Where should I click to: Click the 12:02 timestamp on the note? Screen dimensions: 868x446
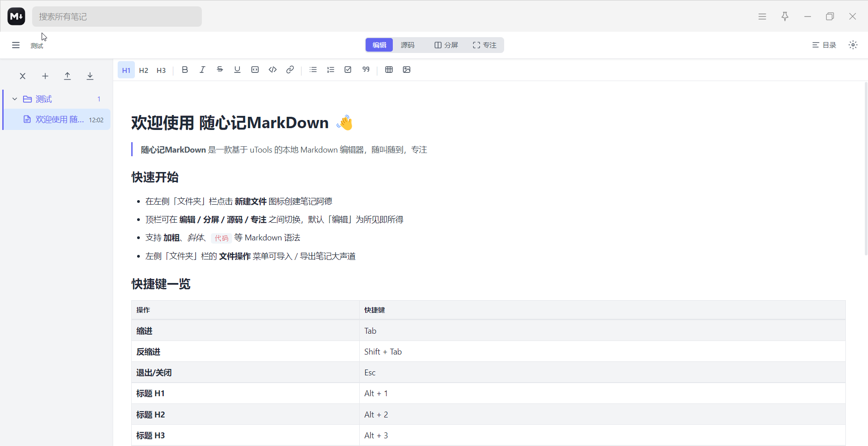click(x=96, y=120)
